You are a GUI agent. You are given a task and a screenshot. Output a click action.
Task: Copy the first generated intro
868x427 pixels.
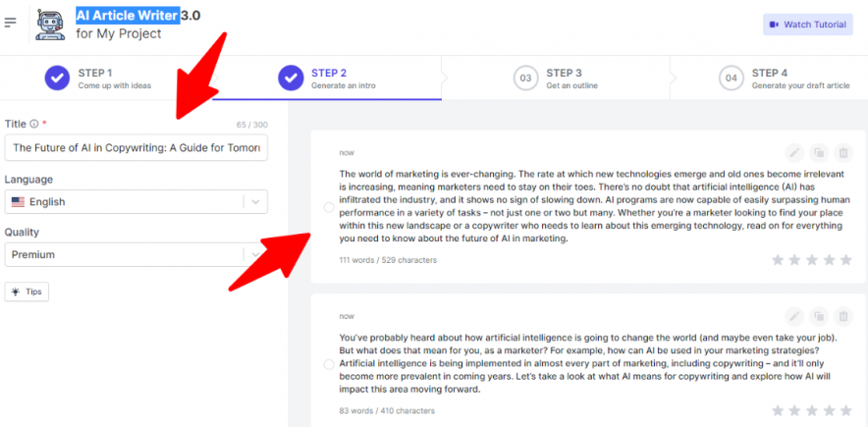pos(819,152)
